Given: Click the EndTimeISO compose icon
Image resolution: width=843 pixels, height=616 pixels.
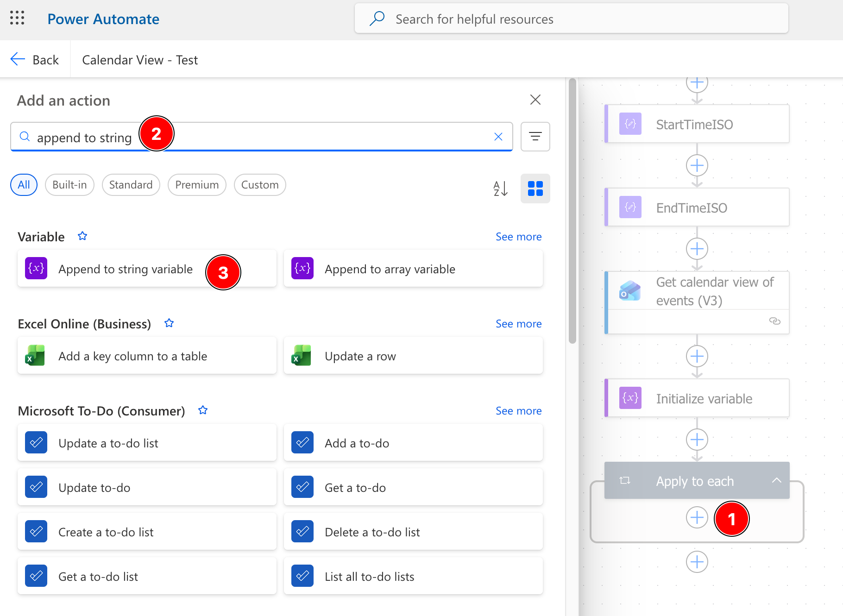Looking at the screenshot, I should point(630,207).
